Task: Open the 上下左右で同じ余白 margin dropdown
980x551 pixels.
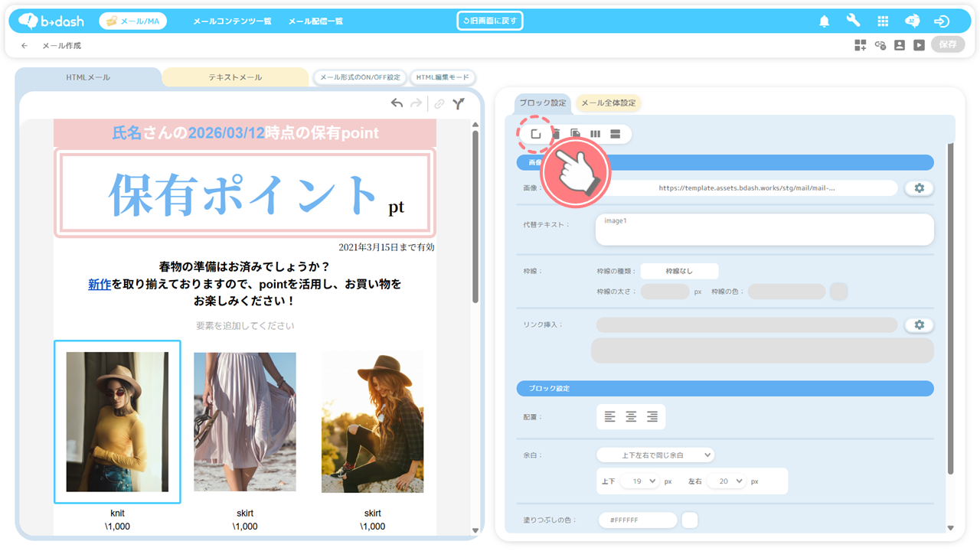Action: (x=655, y=455)
